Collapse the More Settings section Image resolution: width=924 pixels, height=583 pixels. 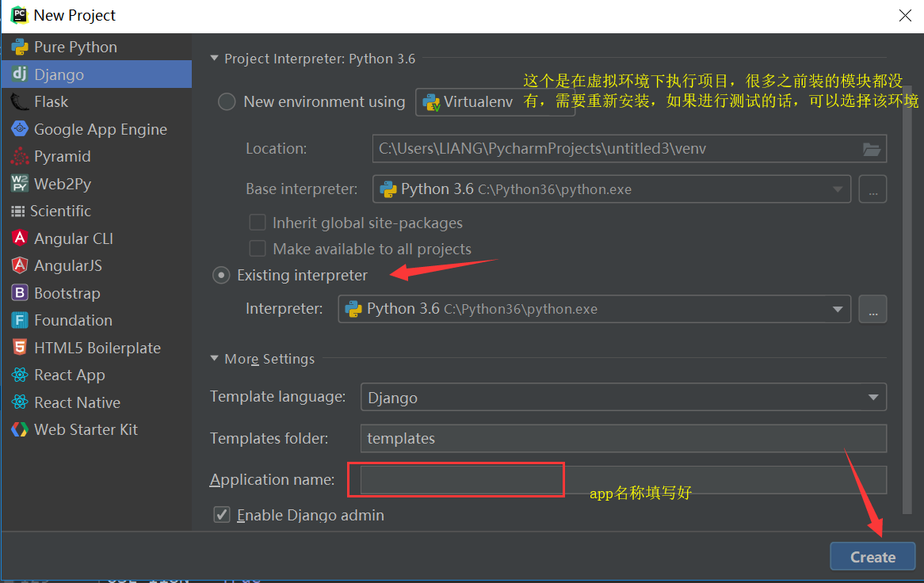pos(215,359)
